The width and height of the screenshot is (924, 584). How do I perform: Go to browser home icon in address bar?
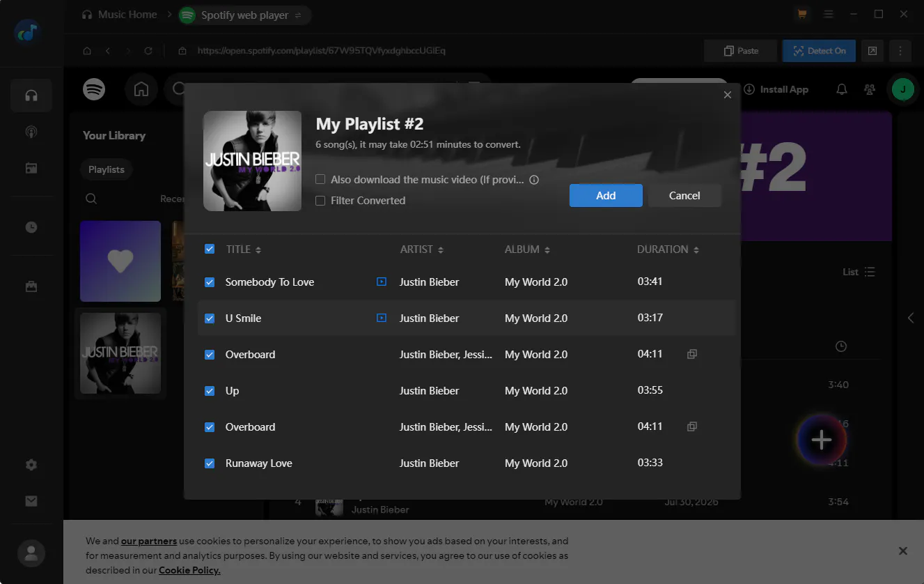(87, 51)
